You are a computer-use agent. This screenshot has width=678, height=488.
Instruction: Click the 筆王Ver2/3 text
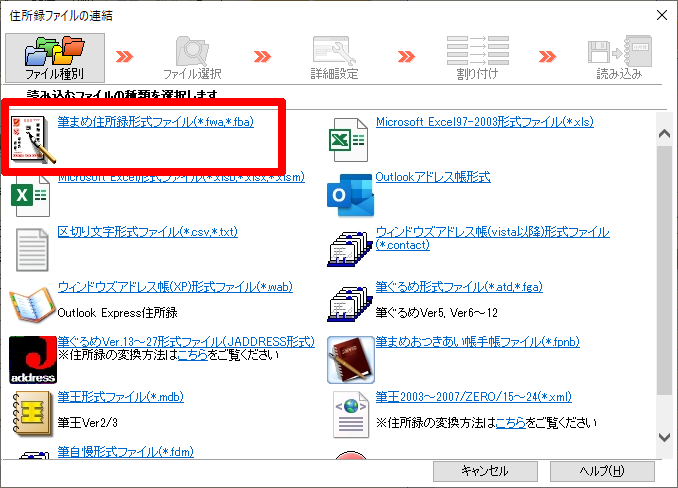(x=88, y=422)
